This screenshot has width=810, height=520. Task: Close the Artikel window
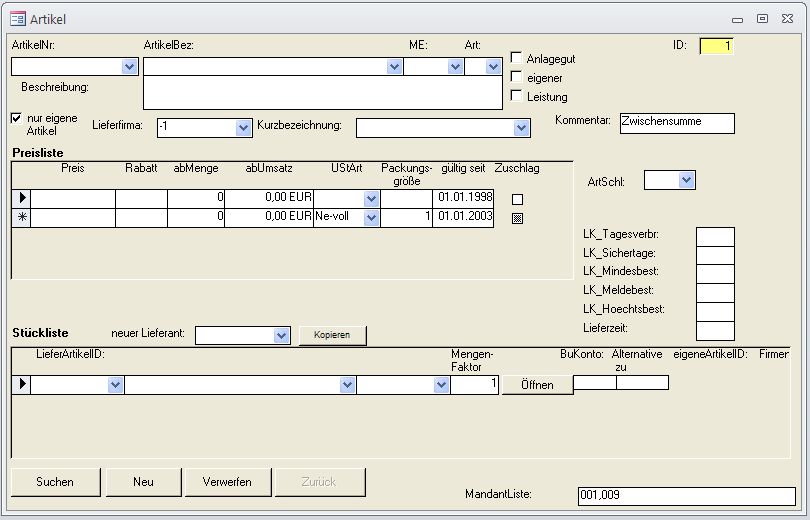tap(787, 19)
